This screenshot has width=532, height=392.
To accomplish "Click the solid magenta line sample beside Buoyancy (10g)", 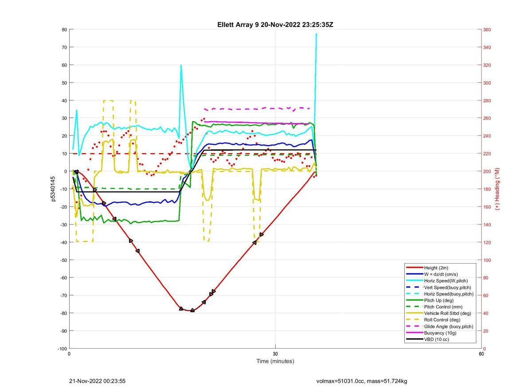I will coord(414,333).
